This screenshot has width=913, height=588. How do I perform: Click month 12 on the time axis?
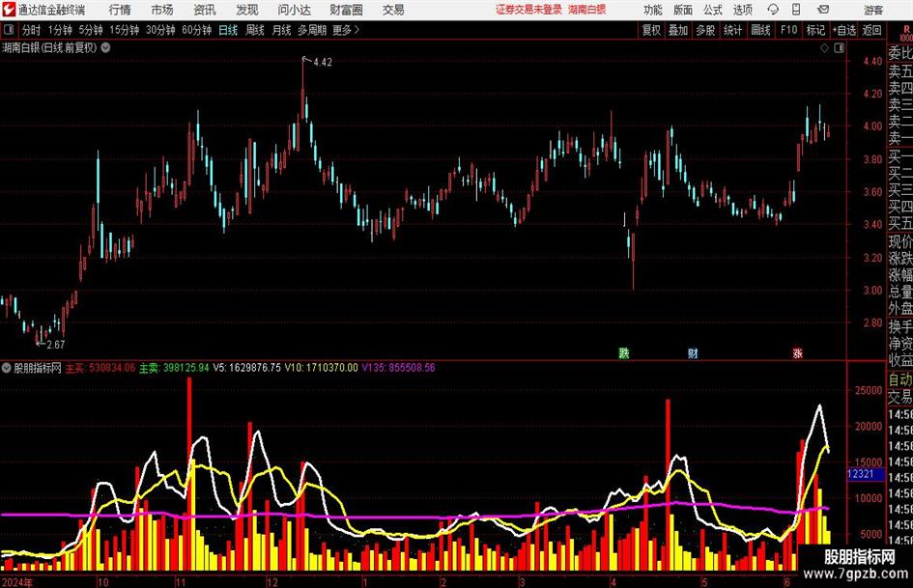click(271, 581)
